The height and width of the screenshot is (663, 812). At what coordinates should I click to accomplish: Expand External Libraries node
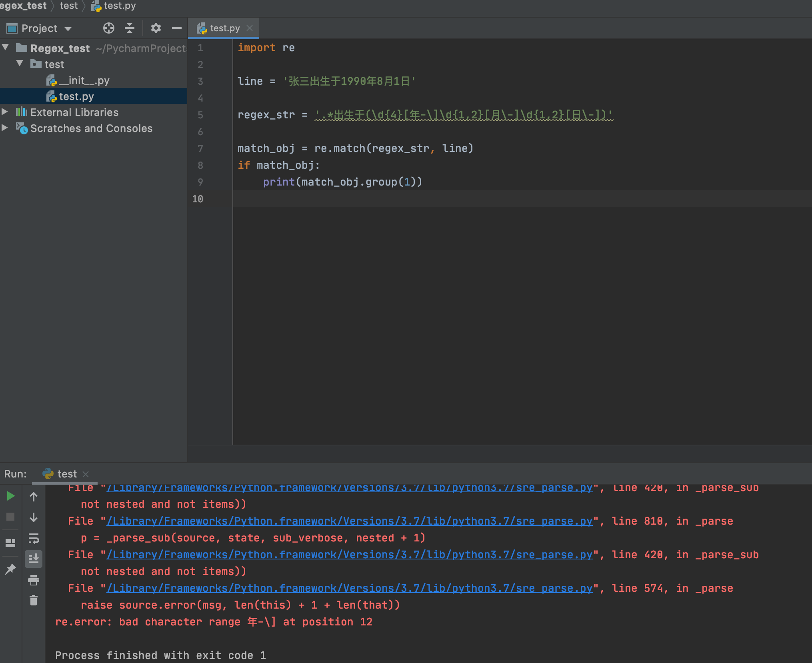5,112
